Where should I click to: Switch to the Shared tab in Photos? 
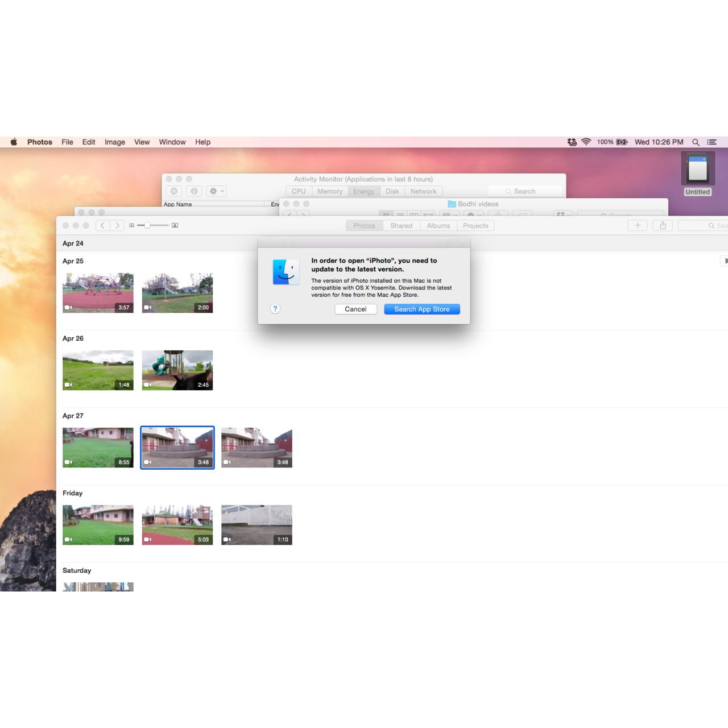pos(401,226)
